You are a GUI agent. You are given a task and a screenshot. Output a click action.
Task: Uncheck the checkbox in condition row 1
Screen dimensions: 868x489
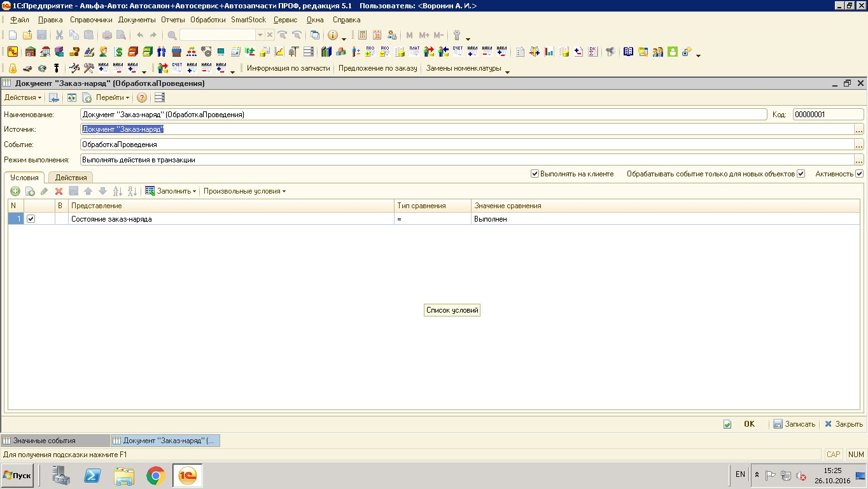pyautogui.click(x=31, y=218)
